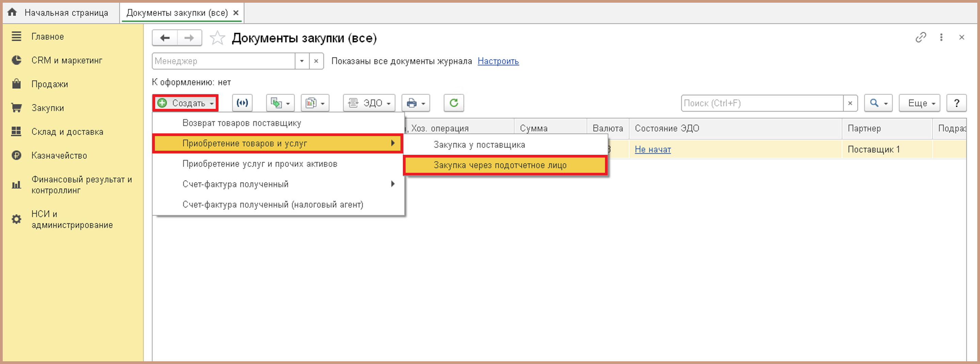980x364 pixels.
Task: Open the Главное section in sidebar
Action: coord(48,36)
